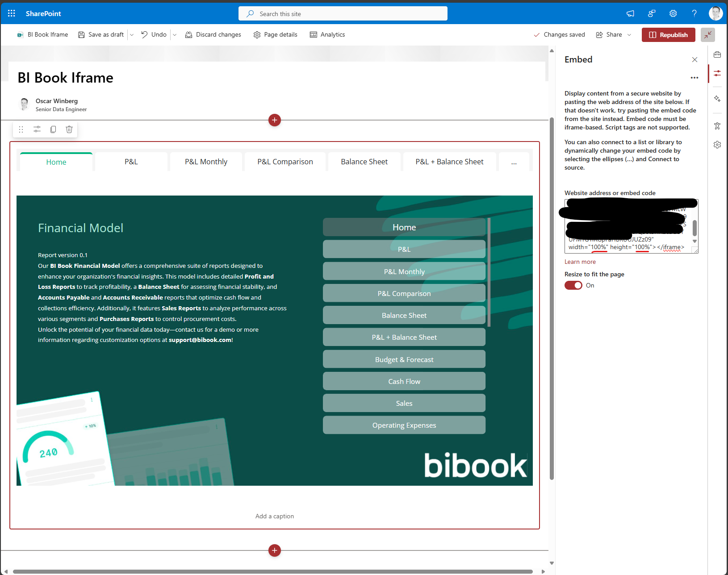The width and height of the screenshot is (728, 575).
Task: Open Page details
Action: click(x=275, y=35)
